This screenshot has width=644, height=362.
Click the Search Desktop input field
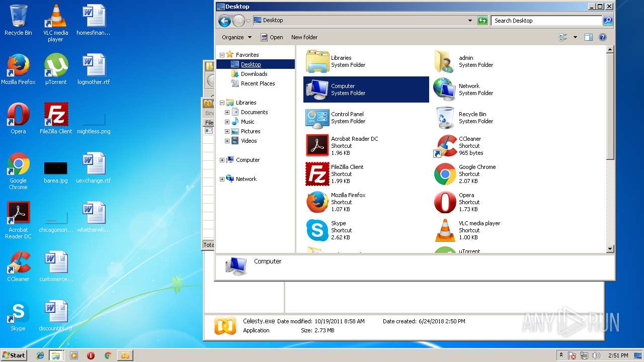(546, 21)
